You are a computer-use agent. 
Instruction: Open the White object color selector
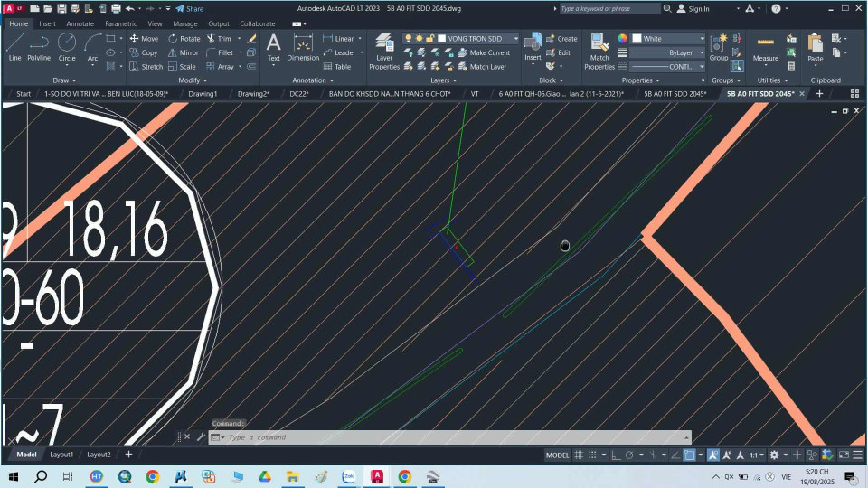tap(667, 39)
